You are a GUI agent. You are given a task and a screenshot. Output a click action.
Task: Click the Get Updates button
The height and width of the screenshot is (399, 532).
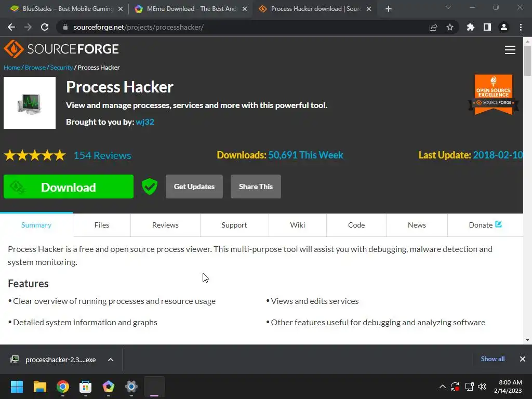coord(194,187)
